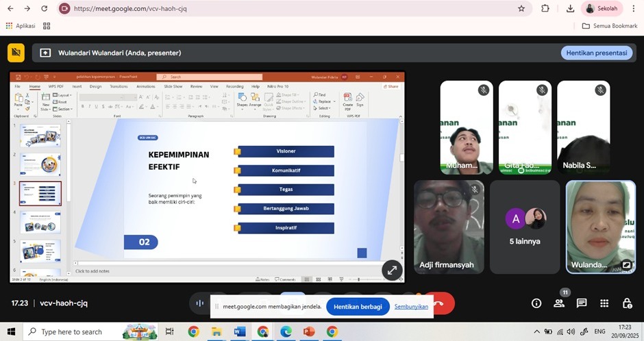This screenshot has height=341, width=644.
Task: Expand the shared presentation to fullscreen
Action: (x=392, y=270)
